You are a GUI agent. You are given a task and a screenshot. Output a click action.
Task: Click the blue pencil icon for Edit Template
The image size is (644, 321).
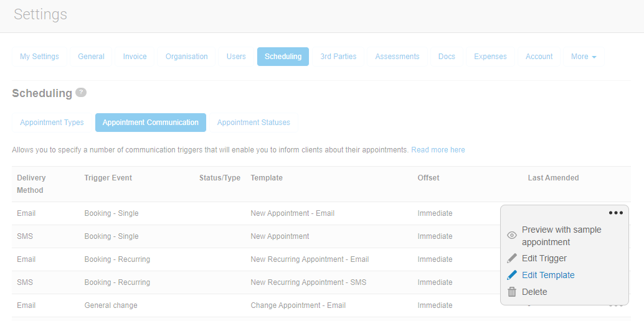(512, 275)
